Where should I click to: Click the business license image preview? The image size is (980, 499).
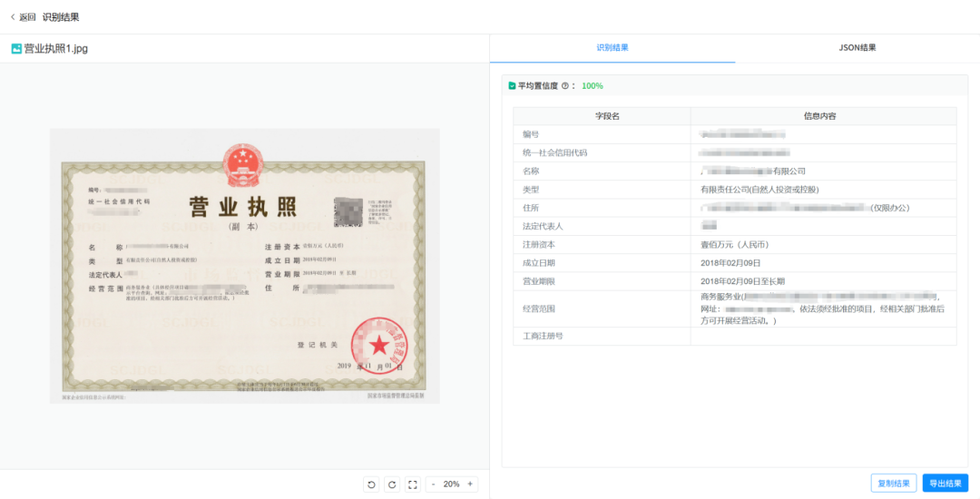pyautogui.click(x=244, y=266)
